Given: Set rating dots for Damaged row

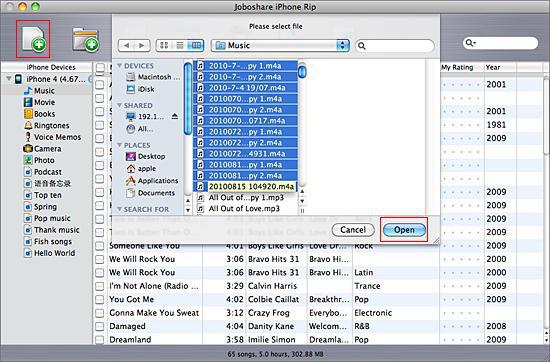Looking at the screenshot, I should 461,327.
